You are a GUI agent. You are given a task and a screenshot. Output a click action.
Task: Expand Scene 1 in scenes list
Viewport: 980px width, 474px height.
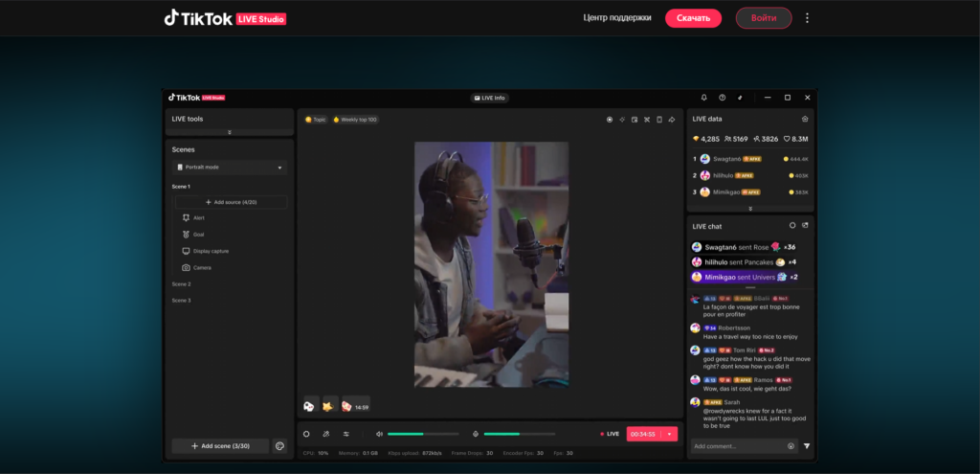181,187
